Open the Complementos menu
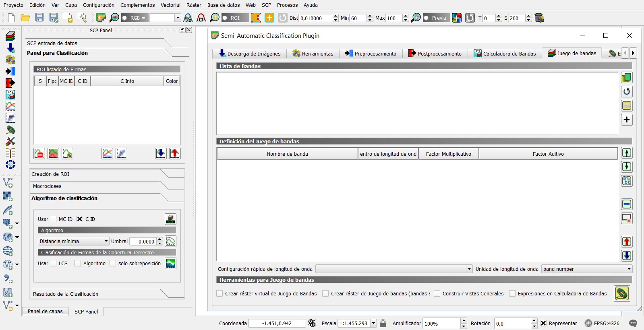Viewport: 644px width, 330px height. 137,5
